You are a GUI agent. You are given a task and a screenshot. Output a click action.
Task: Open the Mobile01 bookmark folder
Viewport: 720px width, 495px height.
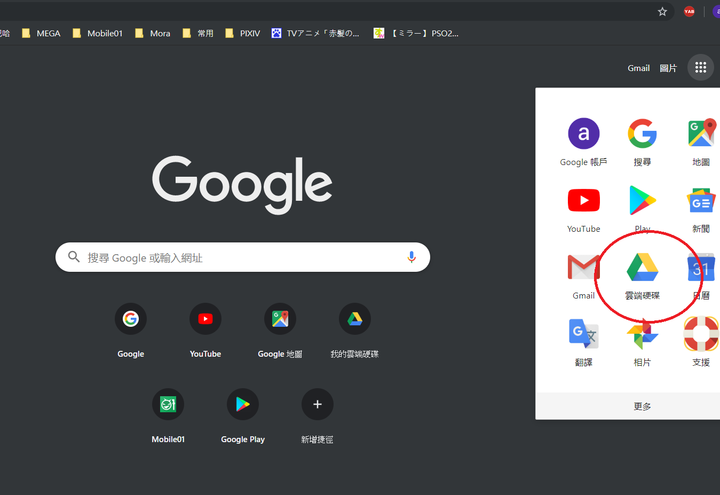(x=98, y=33)
